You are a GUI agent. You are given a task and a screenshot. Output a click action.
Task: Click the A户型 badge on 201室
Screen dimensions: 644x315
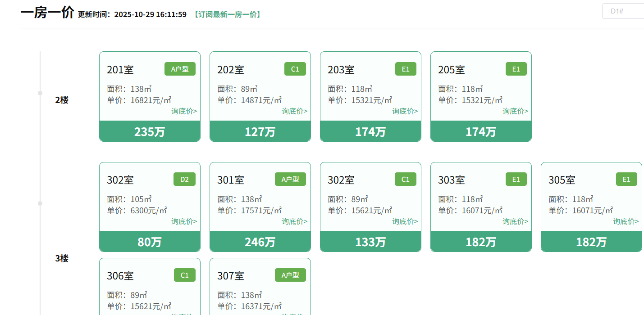point(180,69)
